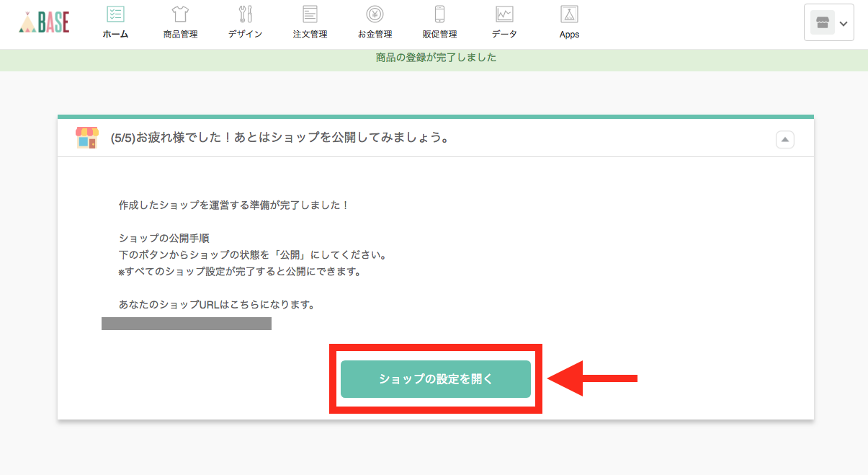Image resolution: width=868 pixels, height=475 pixels.
Task: Click the storefront icon in the card header
Action: pos(87,137)
